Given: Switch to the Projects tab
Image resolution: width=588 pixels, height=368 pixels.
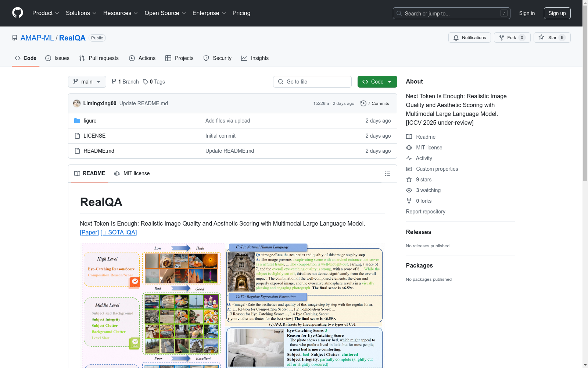Looking at the screenshot, I should pos(179,58).
